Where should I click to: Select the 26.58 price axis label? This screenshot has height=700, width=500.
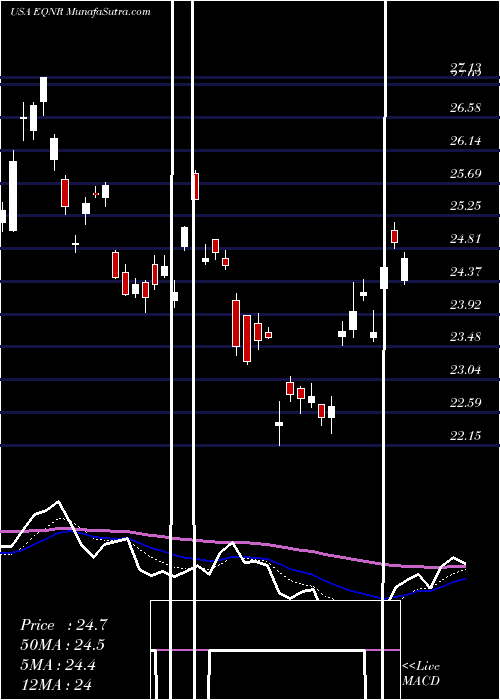pyautogui.click(x=465, y=108)
